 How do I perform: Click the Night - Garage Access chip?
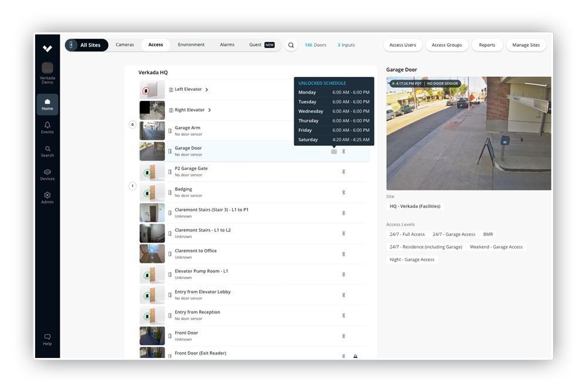coord(412,260)
